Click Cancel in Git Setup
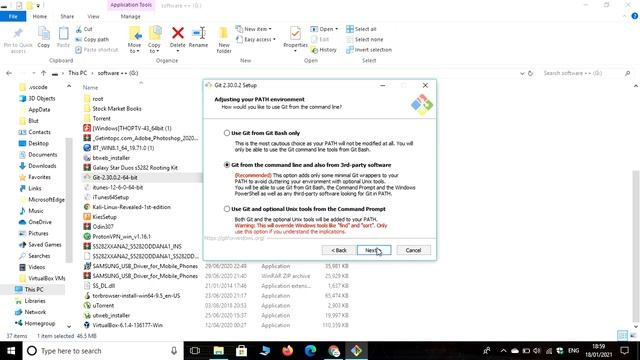640x360 pixels. [x=413, y=250]
